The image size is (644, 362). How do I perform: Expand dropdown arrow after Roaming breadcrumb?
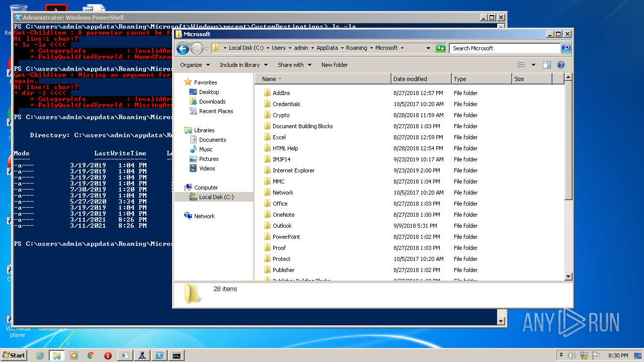[371, 48]
